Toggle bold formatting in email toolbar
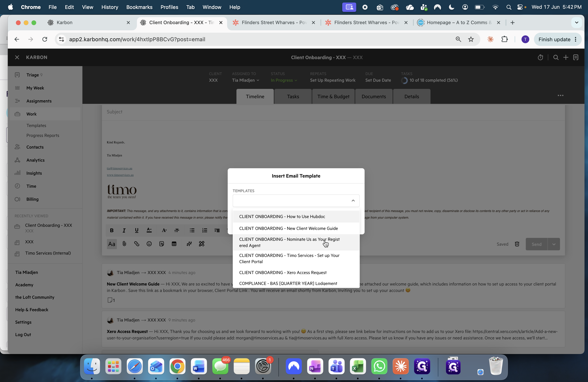Viewport: 588px width, 382px height. (112, 230)
